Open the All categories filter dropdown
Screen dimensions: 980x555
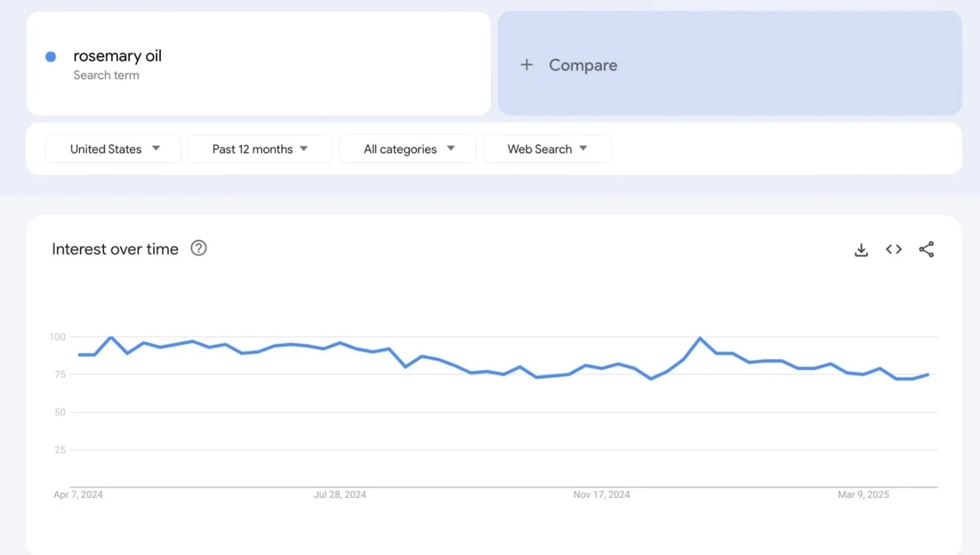pyautogui.click(x=408, y=149)
